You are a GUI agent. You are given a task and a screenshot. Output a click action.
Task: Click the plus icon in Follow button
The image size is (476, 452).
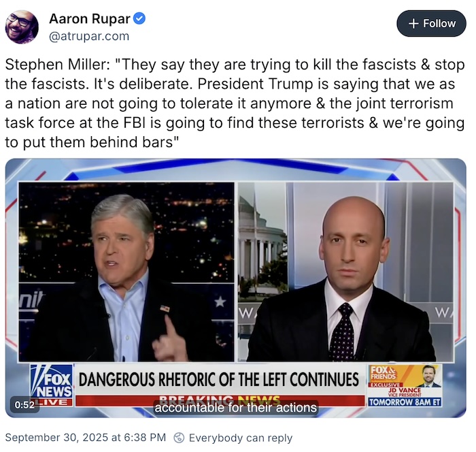point(413,24)
